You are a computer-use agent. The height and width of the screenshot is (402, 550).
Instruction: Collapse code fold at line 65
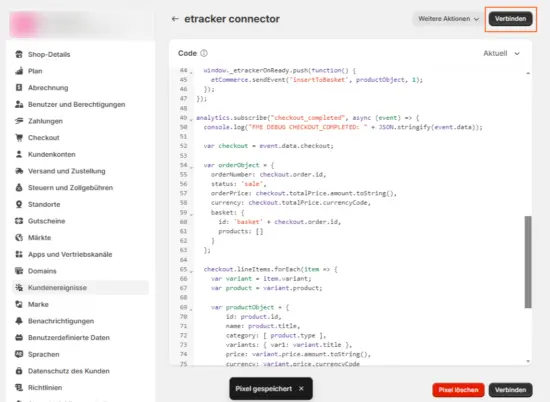191,271
